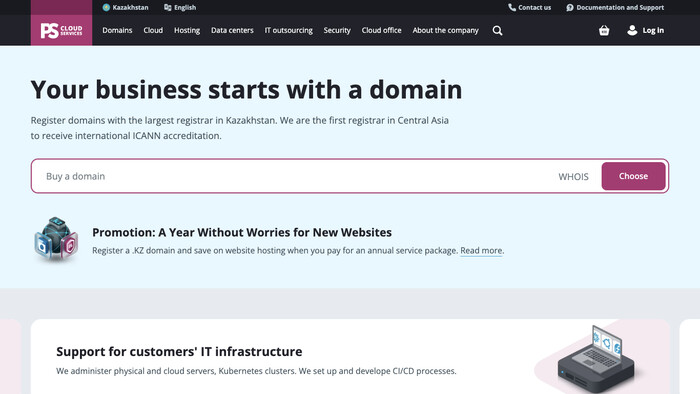The height and width of the screenshot is (394, 700).
Task: Open the English language selector
Action: (x=180, y=8)
